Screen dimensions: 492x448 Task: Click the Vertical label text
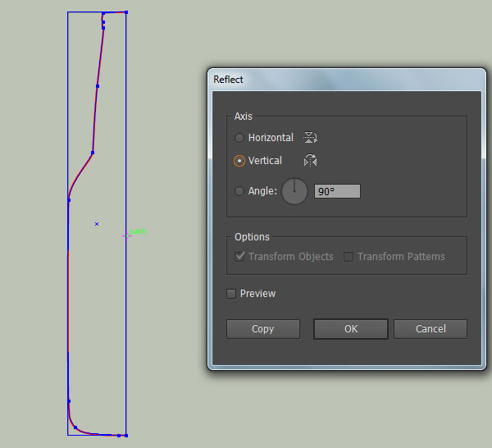265,161
